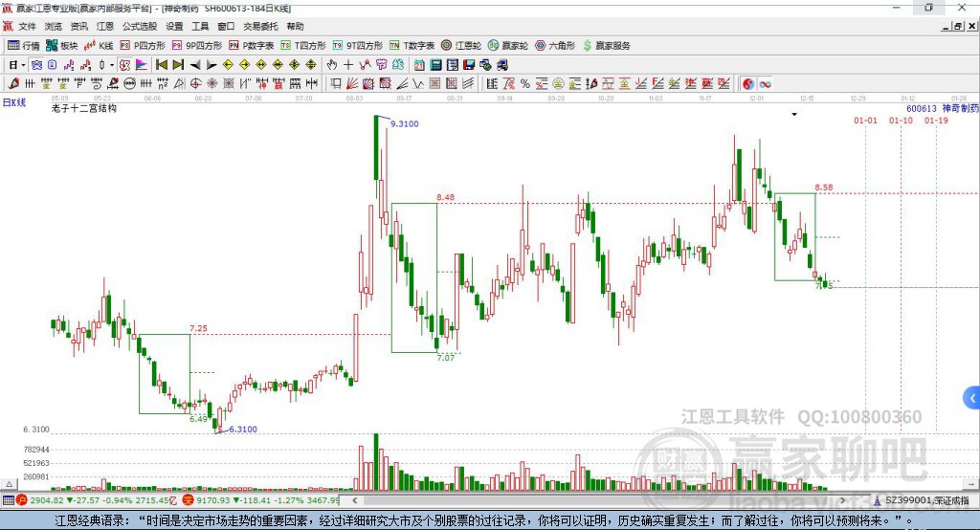Expand the blue side panel arrow
Viewport: 980px width, 530px height.
[972, 398]
